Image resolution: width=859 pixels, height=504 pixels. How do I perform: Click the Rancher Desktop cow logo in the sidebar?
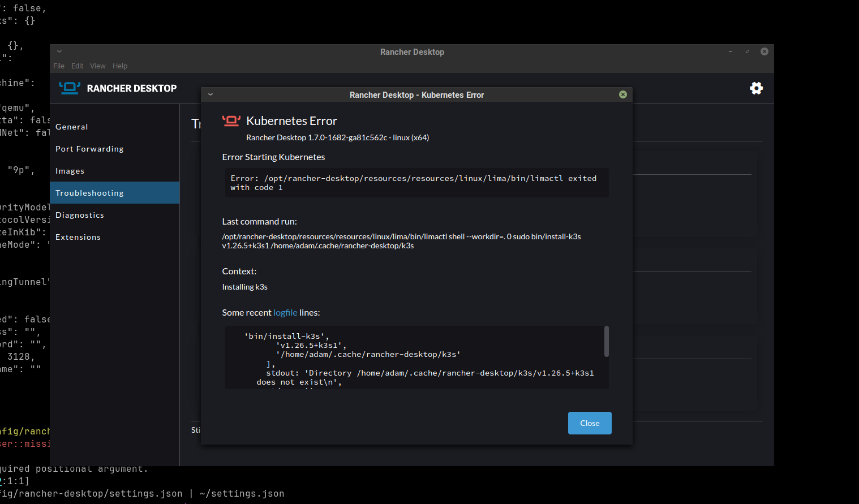pos(68,88)
